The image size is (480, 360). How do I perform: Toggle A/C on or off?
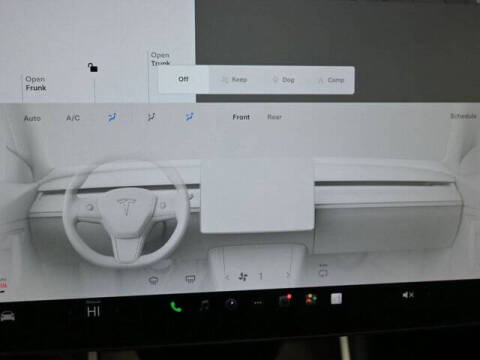(73, 118)
